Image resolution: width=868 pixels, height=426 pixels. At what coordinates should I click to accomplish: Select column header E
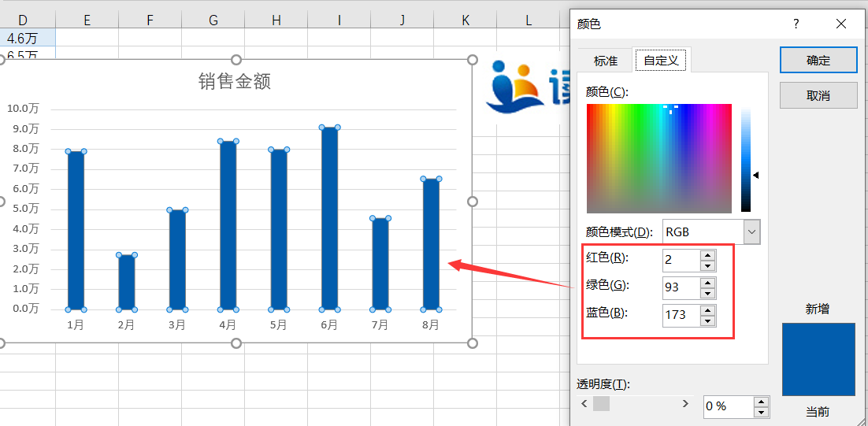(87, 20)
